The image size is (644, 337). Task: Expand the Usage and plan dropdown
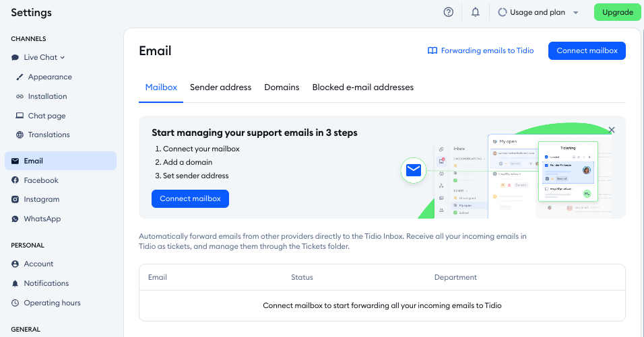[538, 12]
